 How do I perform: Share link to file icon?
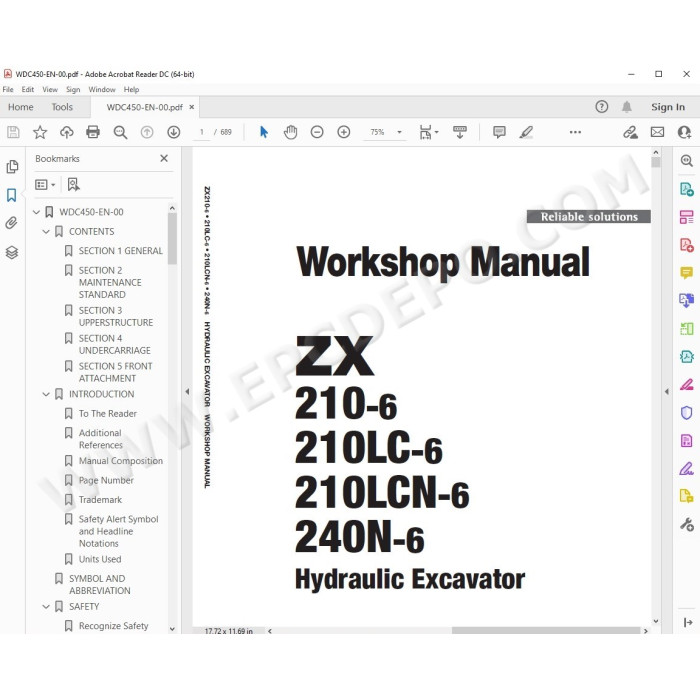[630, 132]
